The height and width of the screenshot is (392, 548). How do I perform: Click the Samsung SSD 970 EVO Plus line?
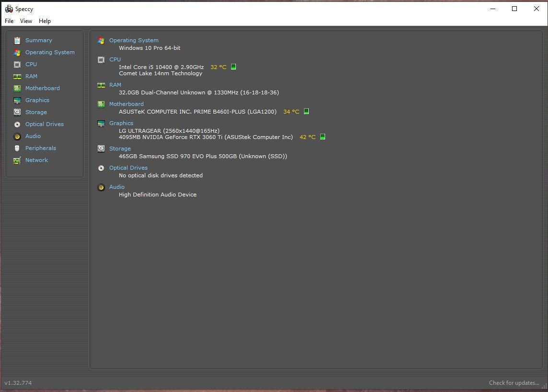pyautogui.click(x=203, y=156)
